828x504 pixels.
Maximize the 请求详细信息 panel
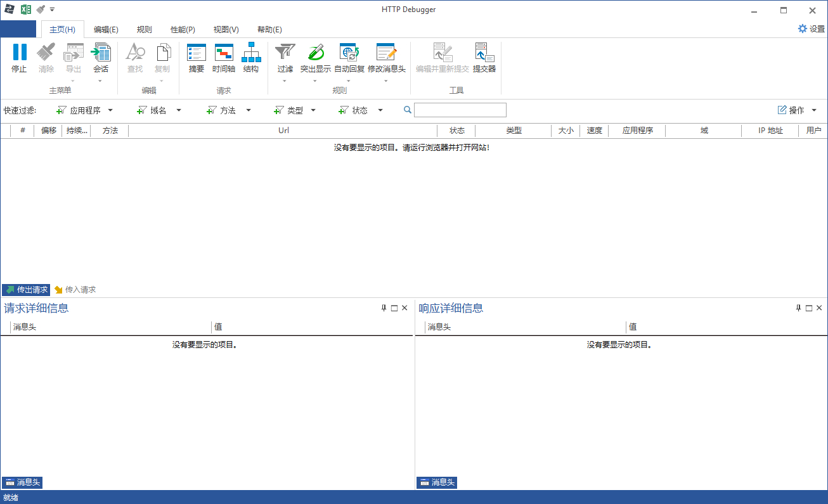[x=394, y=308]
